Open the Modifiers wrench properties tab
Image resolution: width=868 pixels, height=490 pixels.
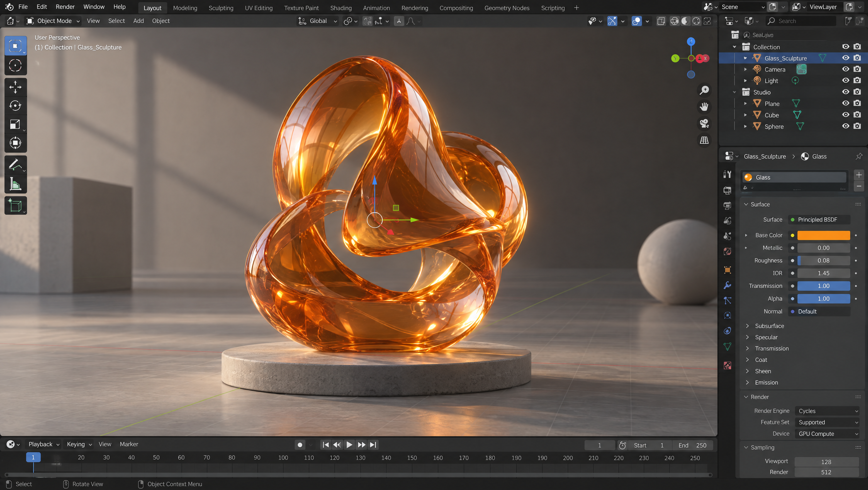[x=728, y=285]
